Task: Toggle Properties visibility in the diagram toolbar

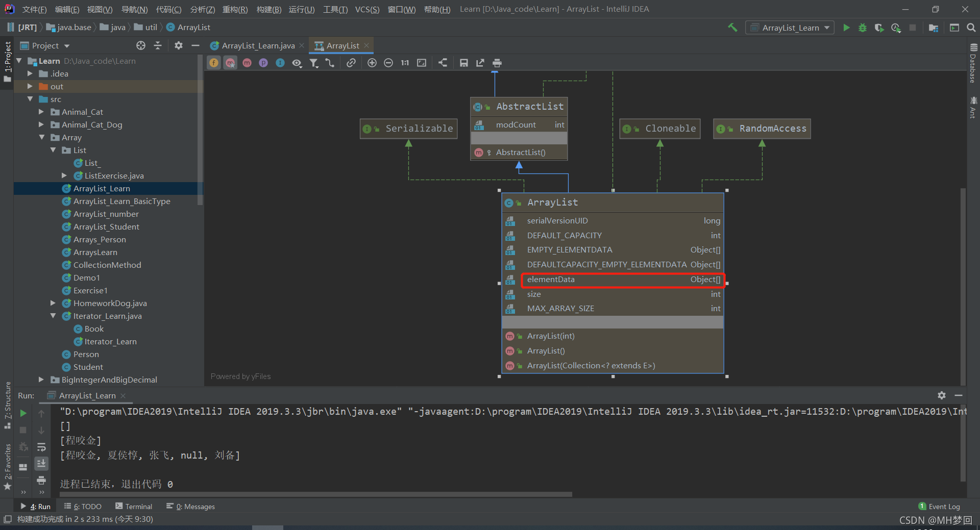Action: pos(263,63)
